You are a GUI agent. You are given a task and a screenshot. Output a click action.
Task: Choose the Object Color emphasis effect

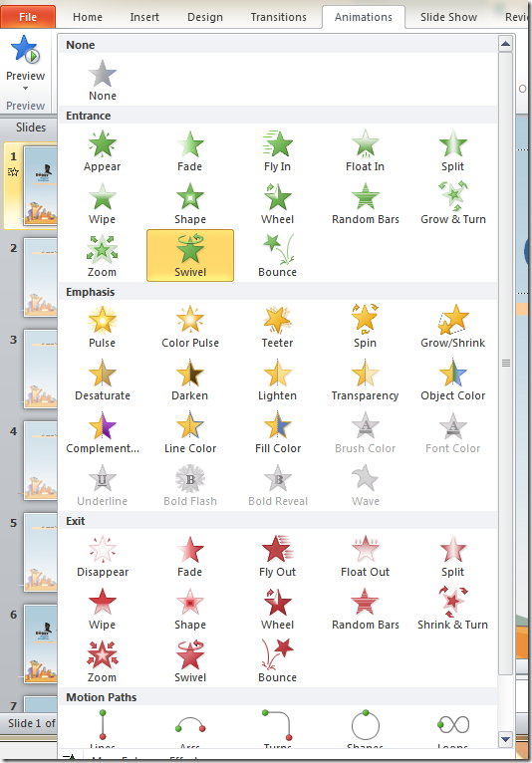point(452,380)
